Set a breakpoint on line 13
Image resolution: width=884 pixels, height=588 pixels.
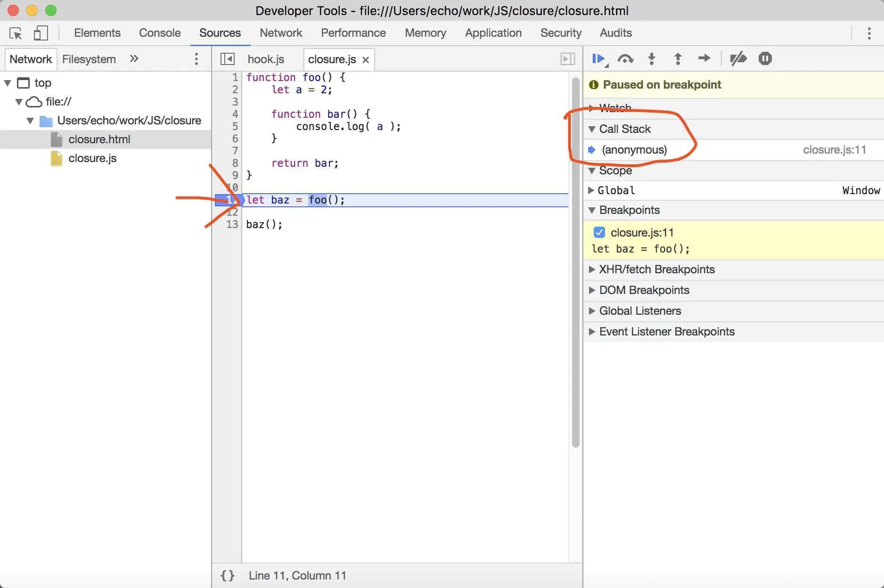(231, 224)
